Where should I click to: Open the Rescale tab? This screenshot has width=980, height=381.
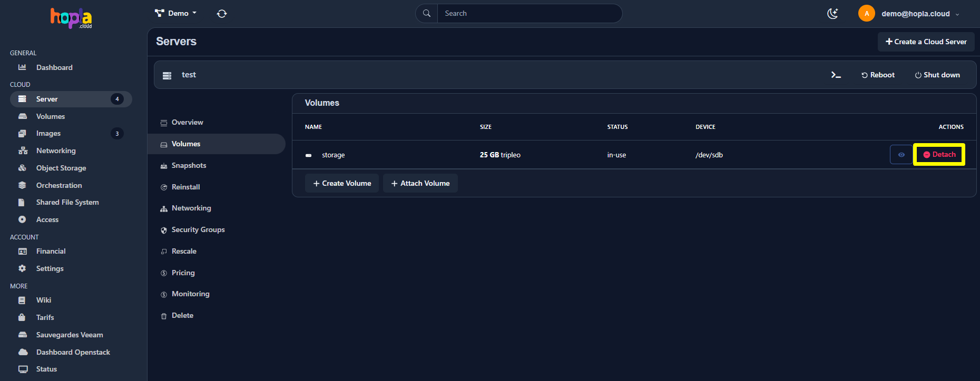click(x=184, y=251)
